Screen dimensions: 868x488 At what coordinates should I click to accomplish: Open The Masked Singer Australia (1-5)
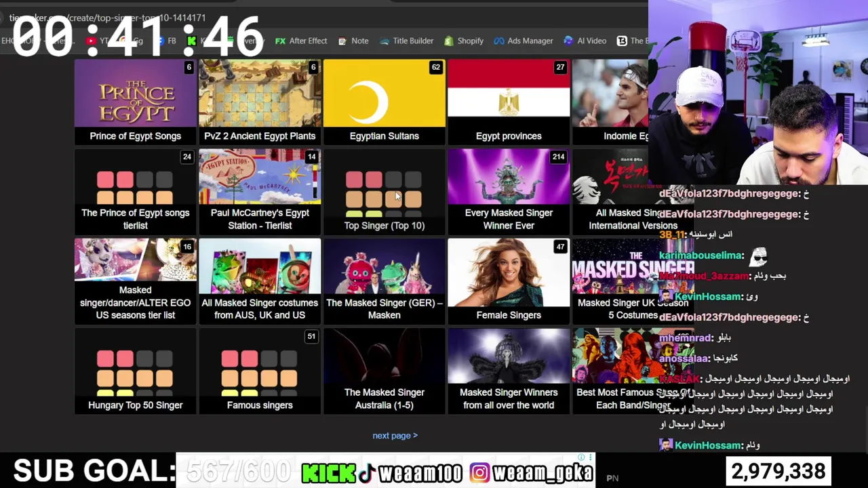tap(384, 371)
